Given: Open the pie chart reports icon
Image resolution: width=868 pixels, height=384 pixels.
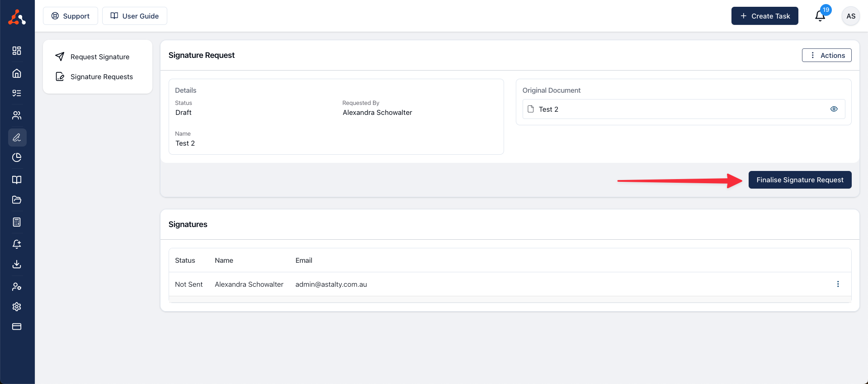Looking at the screenshot, I should click(17, 157).
